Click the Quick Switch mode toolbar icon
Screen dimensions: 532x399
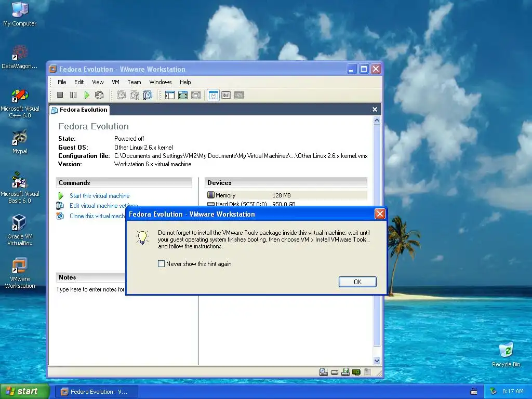(196, 96)
